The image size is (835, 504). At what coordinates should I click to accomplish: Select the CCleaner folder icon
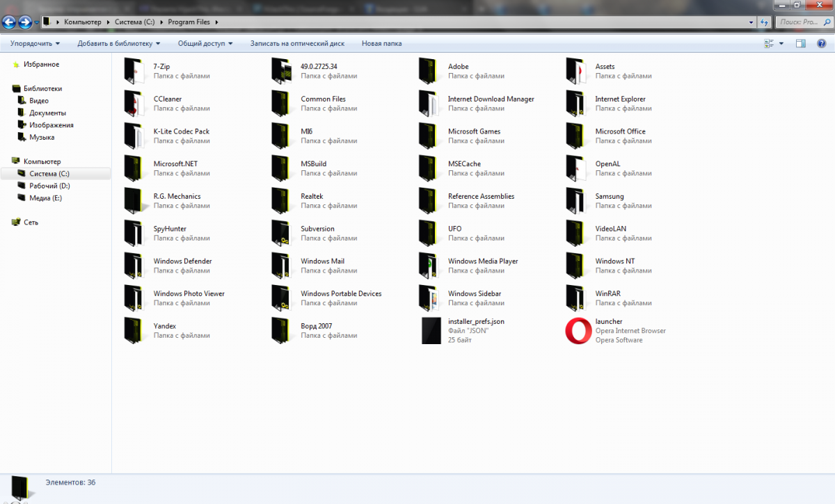coord(133,104)
